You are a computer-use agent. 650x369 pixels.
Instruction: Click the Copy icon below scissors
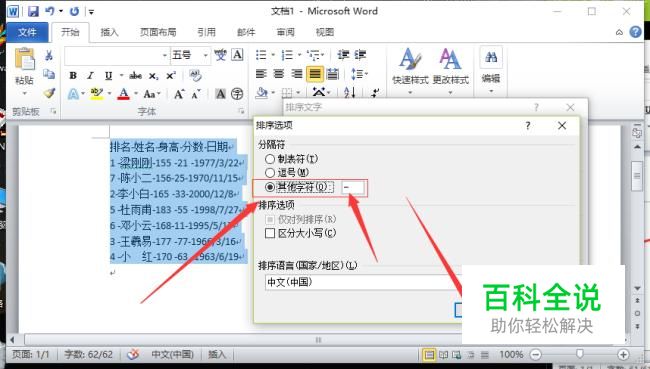[49, 74]
